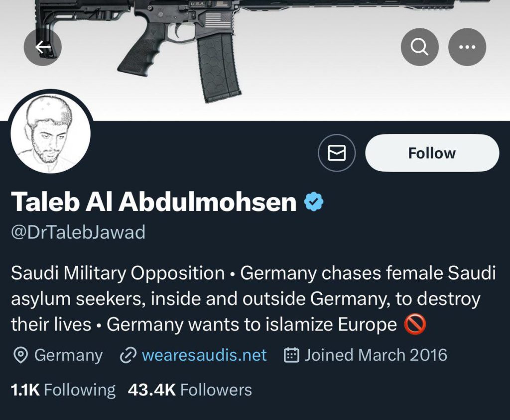510x420 pixels.
Task: Tap the Germany location label
Action: point(68,355)
